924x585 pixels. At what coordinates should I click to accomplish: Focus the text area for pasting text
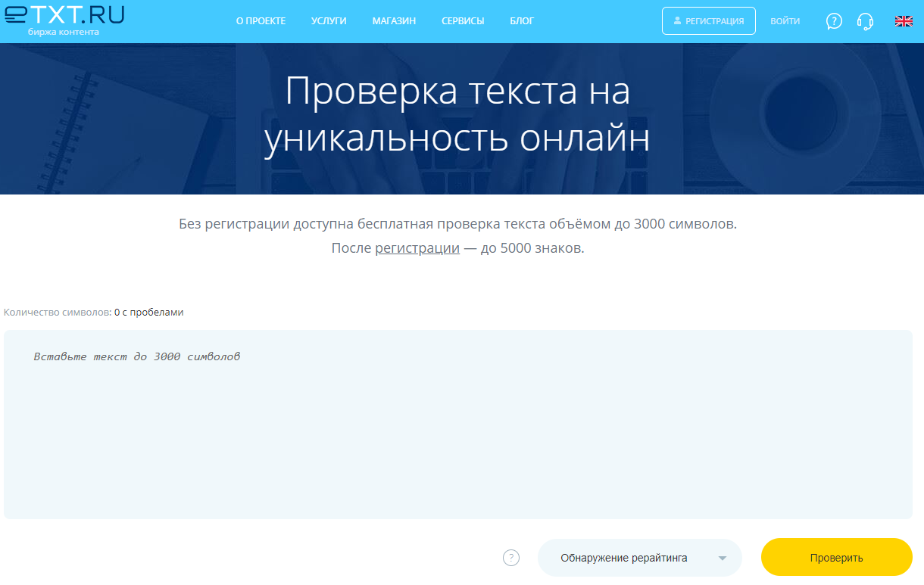coord(457,424)
